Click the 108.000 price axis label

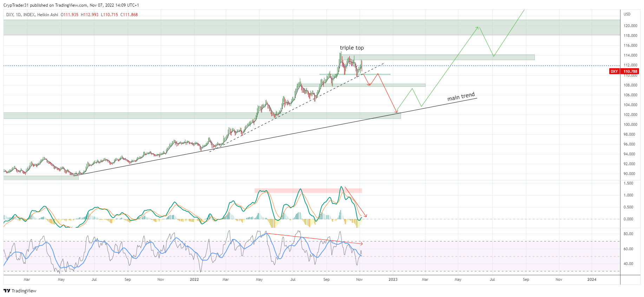click(x=630, y=85)
